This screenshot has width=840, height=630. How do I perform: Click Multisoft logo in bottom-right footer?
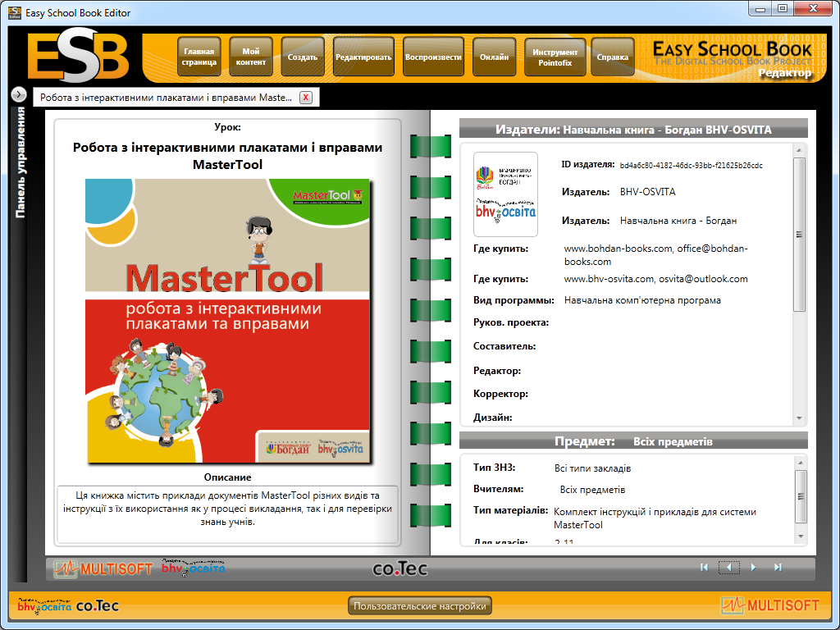[x=769, y=605]
